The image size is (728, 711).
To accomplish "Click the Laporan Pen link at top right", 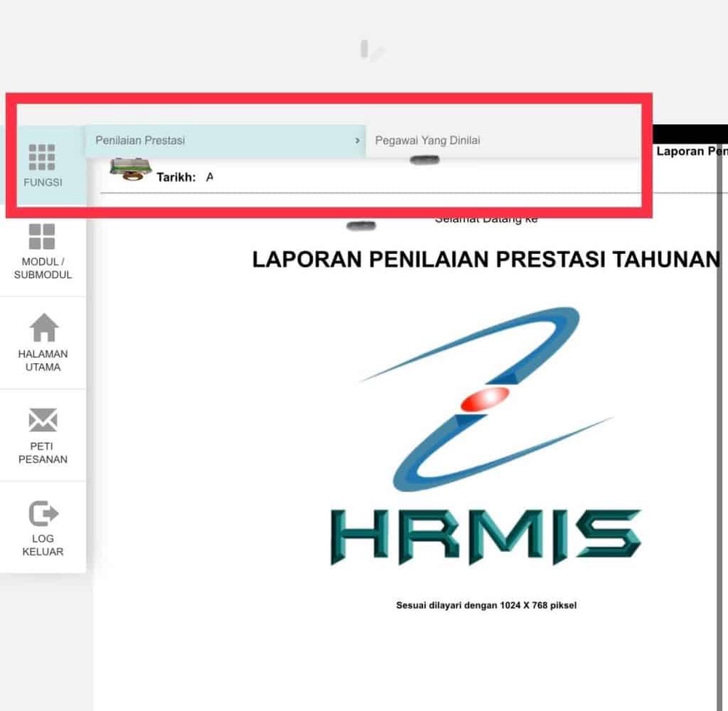I will pyautogui.click(x=690, y=151).
